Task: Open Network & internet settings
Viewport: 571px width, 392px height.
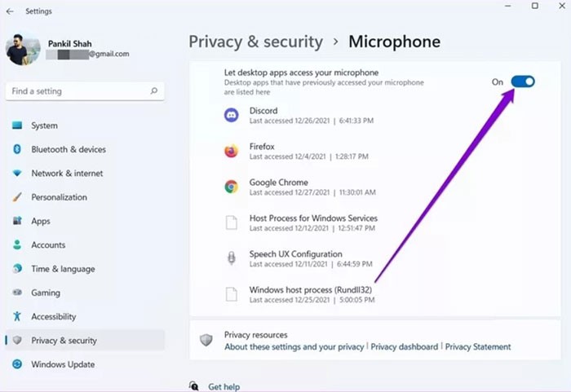Action: (67, 174)
